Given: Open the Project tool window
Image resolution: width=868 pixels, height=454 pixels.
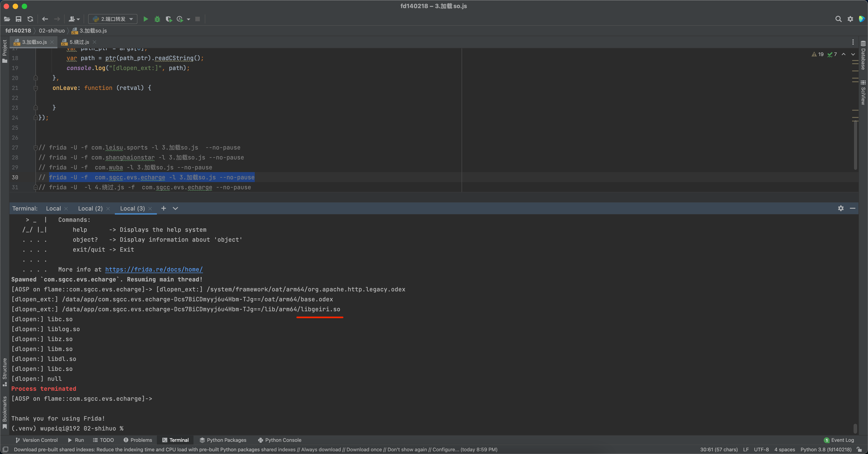Looking at the screenshot, I should coord(4,51).
